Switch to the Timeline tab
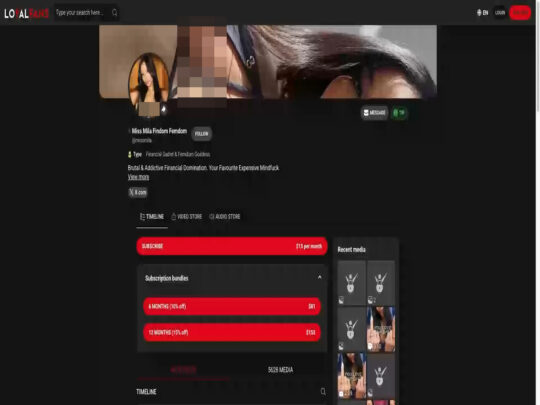The width and height of the screenshot is (540, 405). [x=152, y=217]
